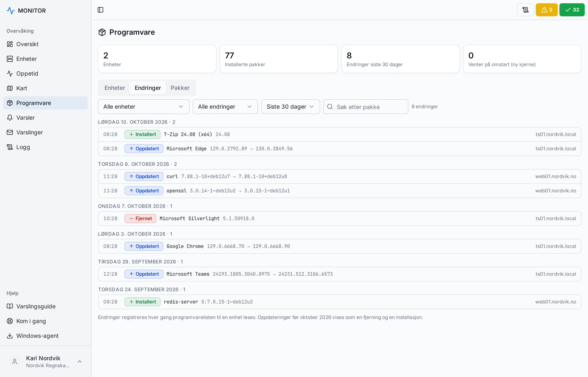Click the curl updated entry

339,176
